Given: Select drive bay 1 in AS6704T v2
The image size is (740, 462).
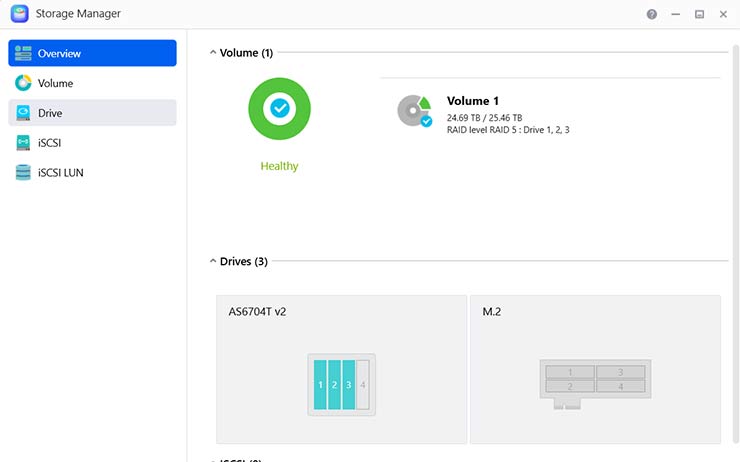Looking at the screenshot, I should point(320,384).
